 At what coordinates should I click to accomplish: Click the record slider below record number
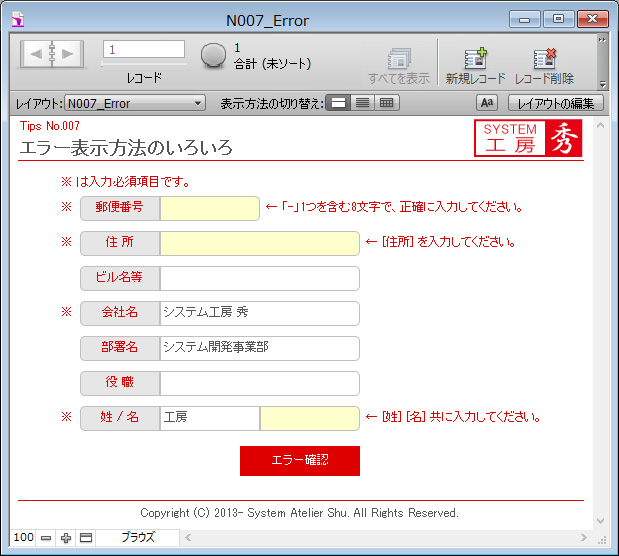144,64
